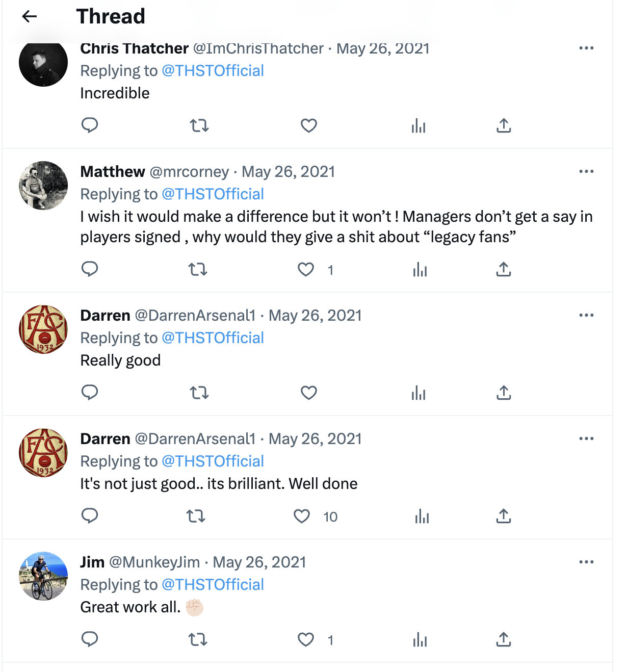This screenshot has height=672, width=627.
Task: Click Matthew's profile avatar
Action: [43, 186]
